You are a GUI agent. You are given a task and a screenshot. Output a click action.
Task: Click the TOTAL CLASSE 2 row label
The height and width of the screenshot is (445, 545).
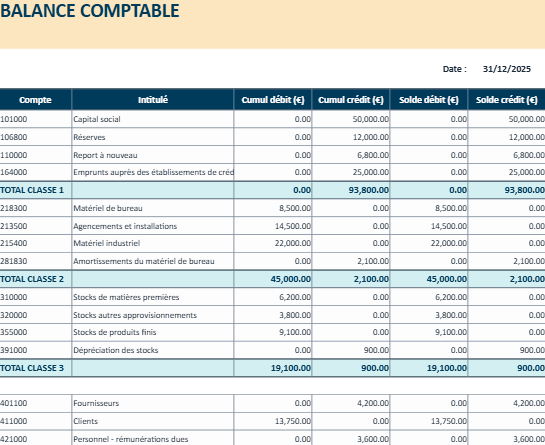coord(32,279)
